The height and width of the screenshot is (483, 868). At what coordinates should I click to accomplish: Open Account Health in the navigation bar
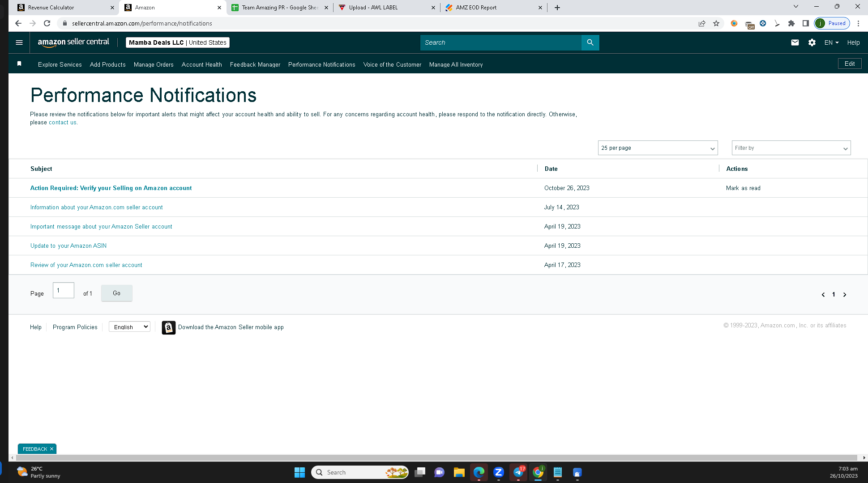201,64
